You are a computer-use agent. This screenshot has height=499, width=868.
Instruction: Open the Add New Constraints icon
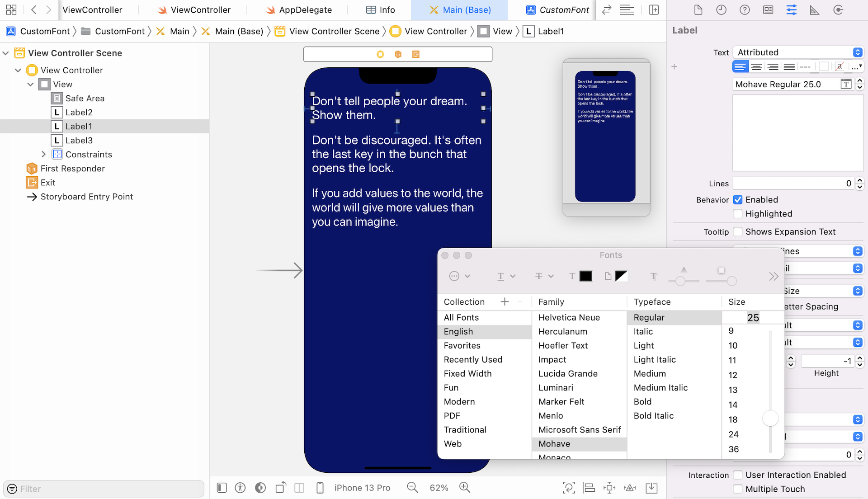click(x=609, y=487)
